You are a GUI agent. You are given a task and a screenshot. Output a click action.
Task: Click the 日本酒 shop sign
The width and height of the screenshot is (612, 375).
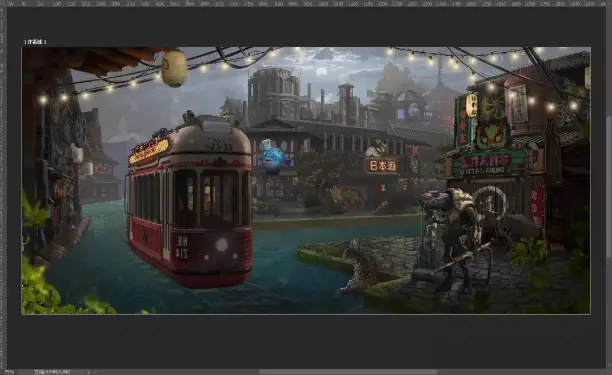pyautogui.click(x=382, y=166)
